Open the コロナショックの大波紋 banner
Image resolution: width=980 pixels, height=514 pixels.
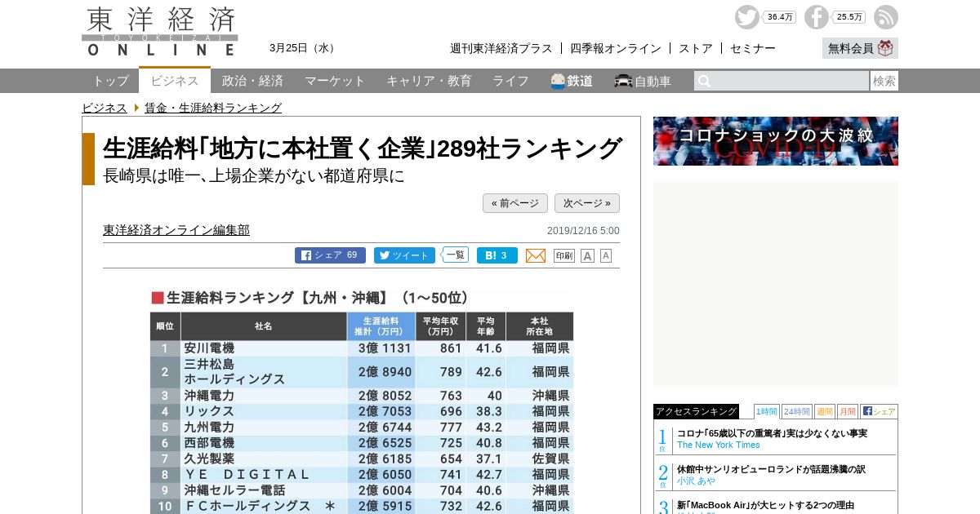pyautogui.click(x=776, y=141)
